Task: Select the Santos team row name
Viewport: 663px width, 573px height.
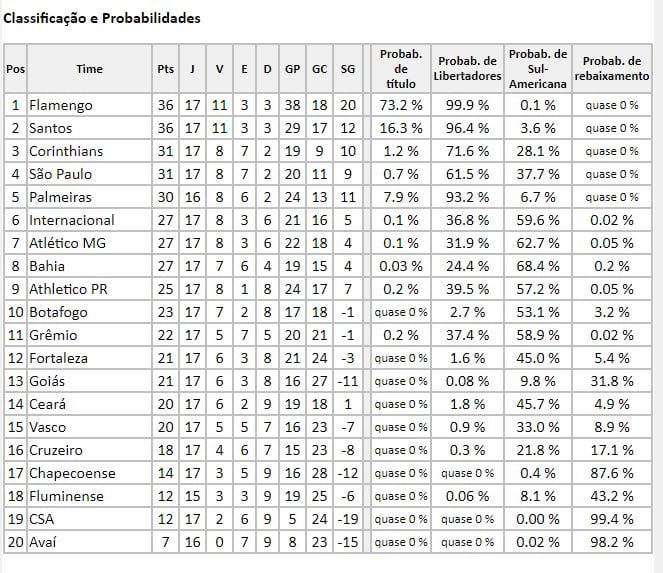Action: [54, 128]
